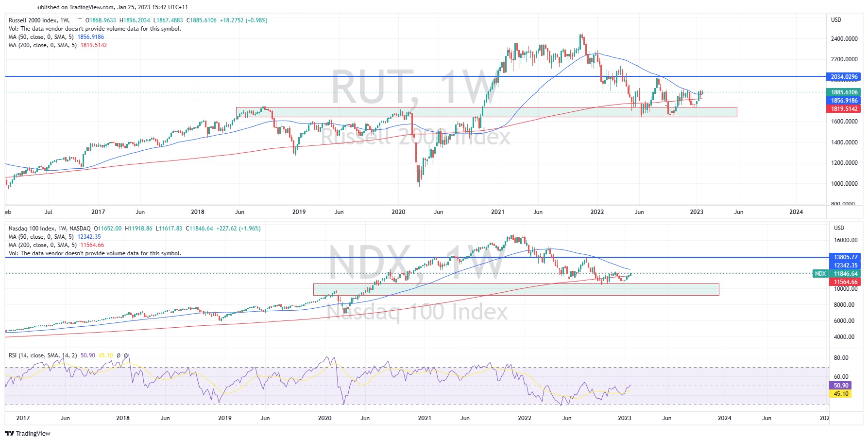Click the Nasdaq open value O11652.00

[108, 229]
